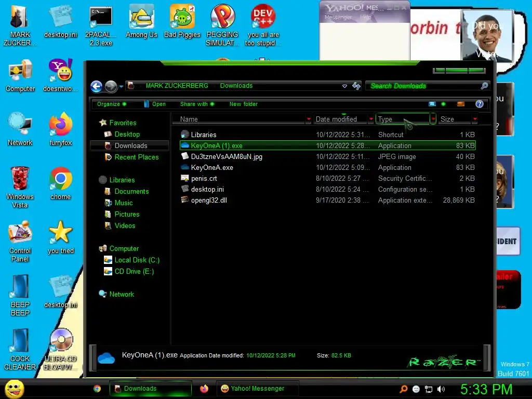Select Du3tzneVsAAM8uN.jpg in the list
The image size is (532, 399).
click(x=327, y=156)
